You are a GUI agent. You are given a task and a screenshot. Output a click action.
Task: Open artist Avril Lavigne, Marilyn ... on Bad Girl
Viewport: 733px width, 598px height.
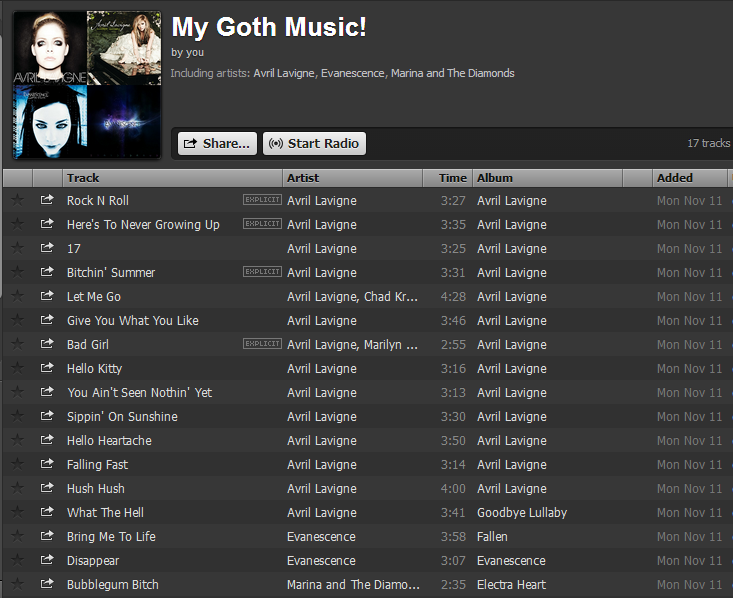[352, 345]
